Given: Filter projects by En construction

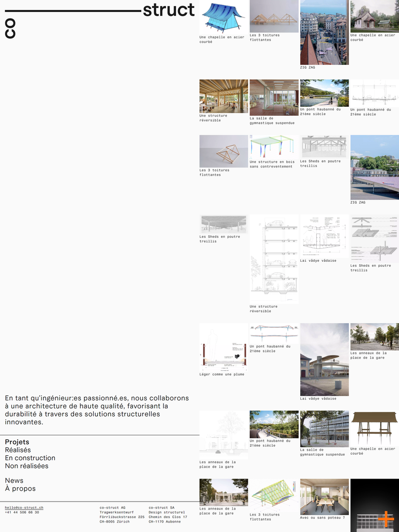Looking at the screenshot, I should tap(30, 458).
